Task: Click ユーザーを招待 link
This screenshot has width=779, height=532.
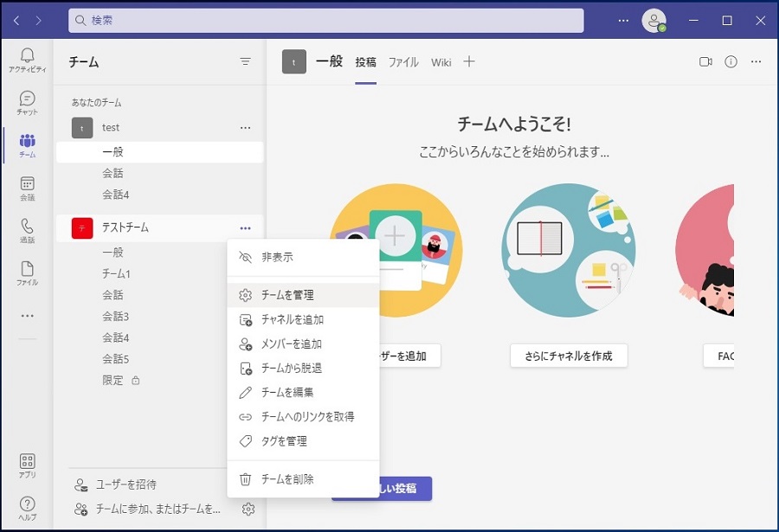Action: click(126, 484)
